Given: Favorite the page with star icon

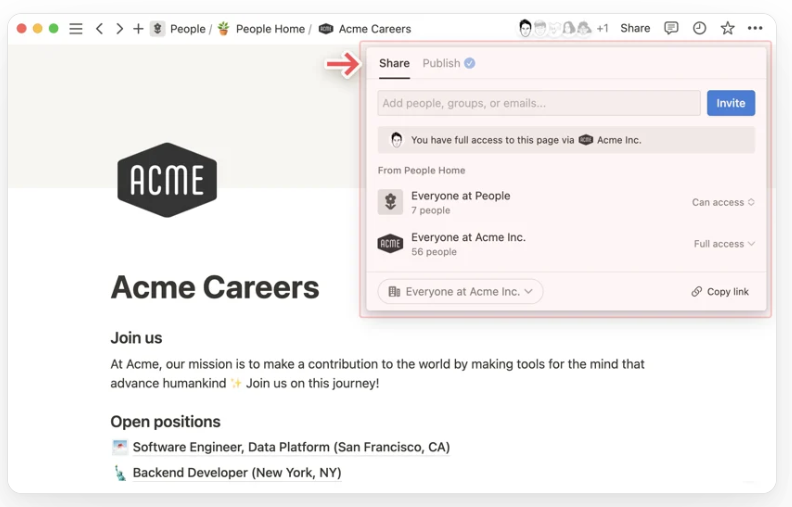Looking at the screenshot, I should coord(727,28).
